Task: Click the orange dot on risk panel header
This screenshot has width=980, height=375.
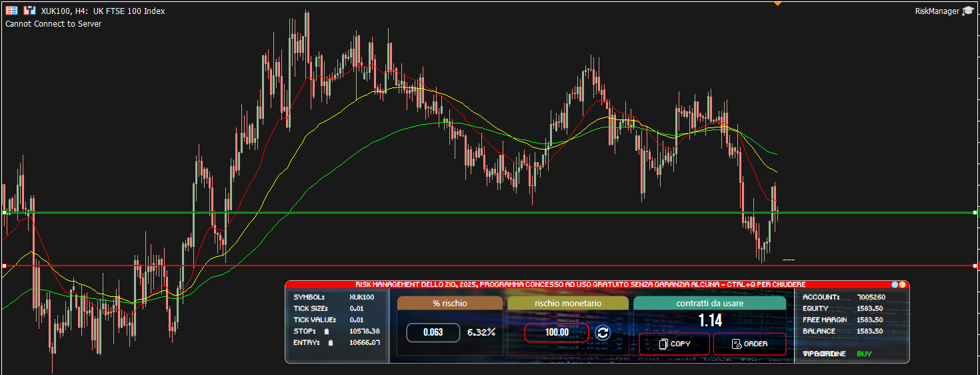Action: coord(903,284)
